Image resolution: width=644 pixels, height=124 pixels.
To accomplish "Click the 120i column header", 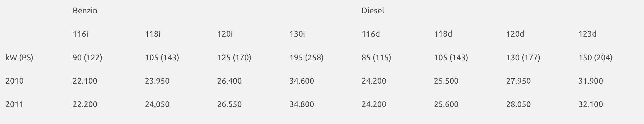I will (x=225, y=34).
